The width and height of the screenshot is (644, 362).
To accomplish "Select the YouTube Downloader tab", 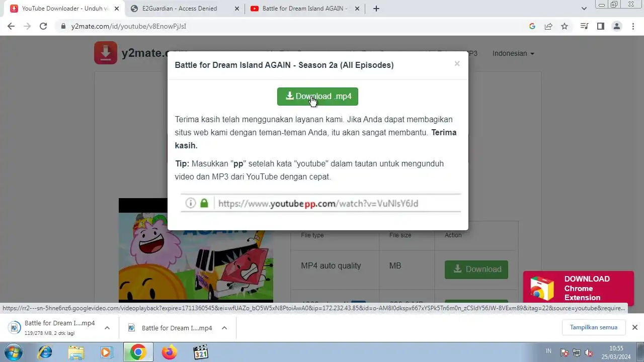I will tap(65, 9).
